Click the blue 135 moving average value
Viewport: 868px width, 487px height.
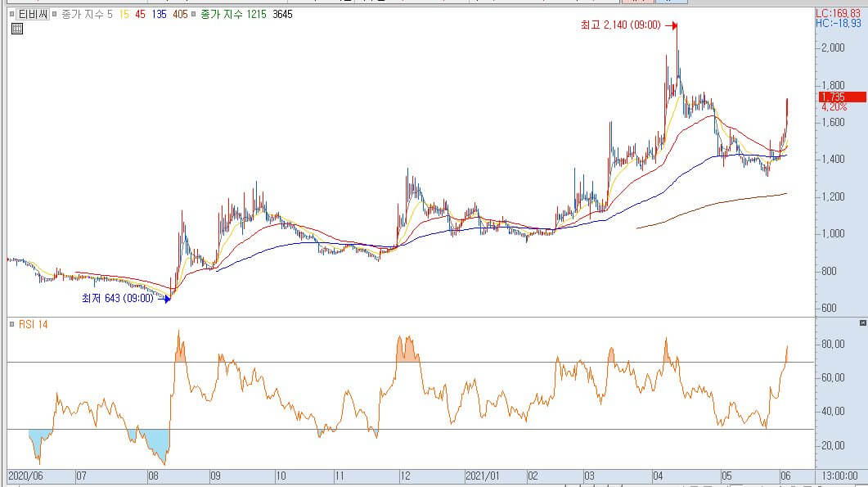tap(159, 15)
